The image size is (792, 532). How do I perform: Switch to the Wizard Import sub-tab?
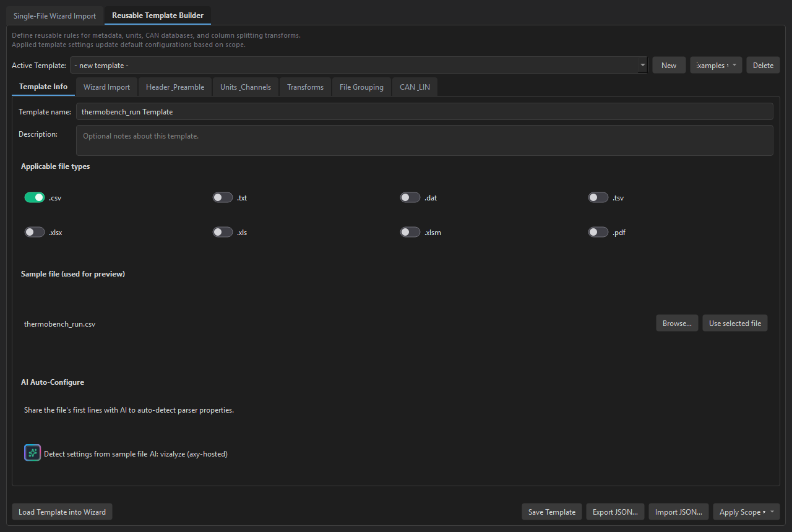[107, 87]
